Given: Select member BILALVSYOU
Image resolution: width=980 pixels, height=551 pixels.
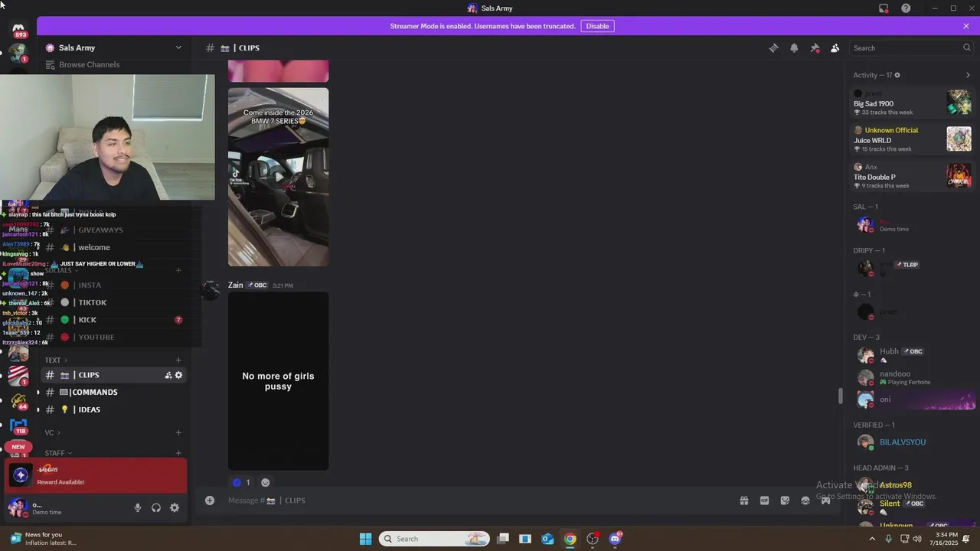Looking at the screenshot, I should [x=912, y=442].
